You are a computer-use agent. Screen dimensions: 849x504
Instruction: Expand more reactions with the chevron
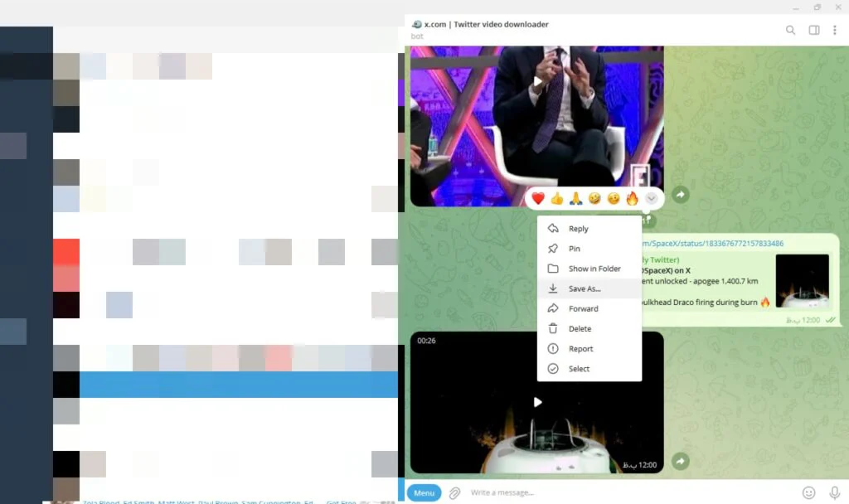click(651, 198)
